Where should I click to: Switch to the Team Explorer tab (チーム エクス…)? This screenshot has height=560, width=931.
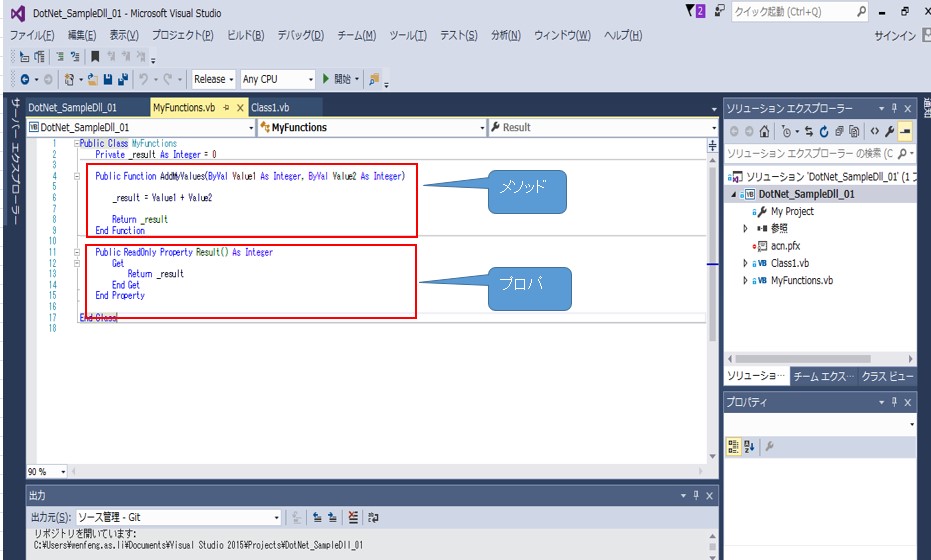point(824,377)
